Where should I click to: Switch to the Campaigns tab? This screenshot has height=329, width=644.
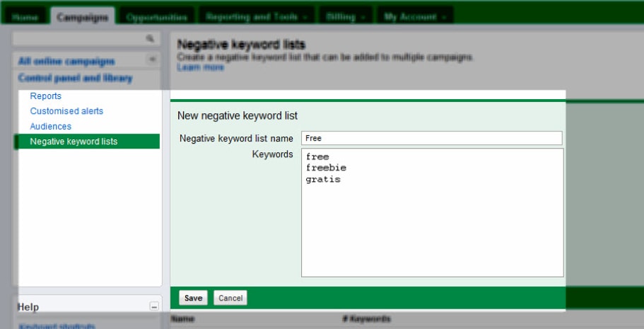pyautogui.click(x=83, y=17)
